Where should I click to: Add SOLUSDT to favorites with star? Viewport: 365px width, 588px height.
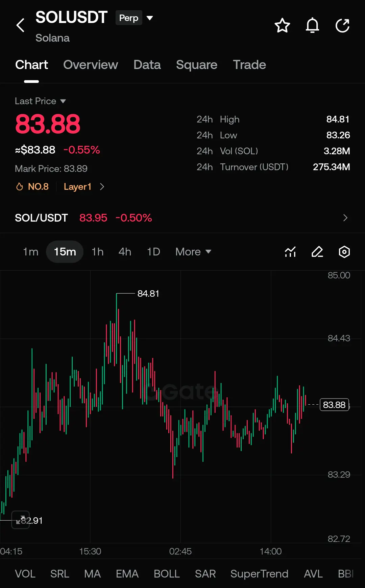[282, 25]
